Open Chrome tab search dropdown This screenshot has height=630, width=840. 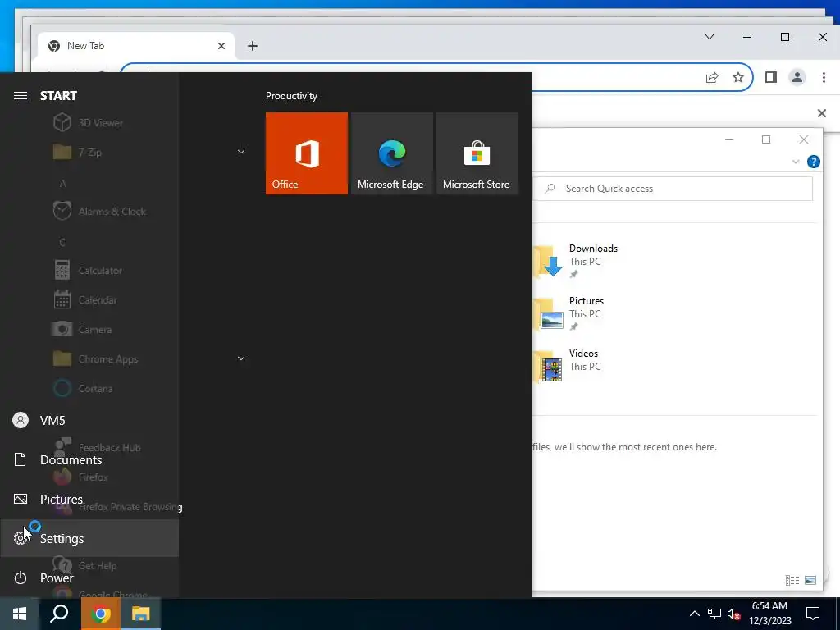click(x=710, y=37)
